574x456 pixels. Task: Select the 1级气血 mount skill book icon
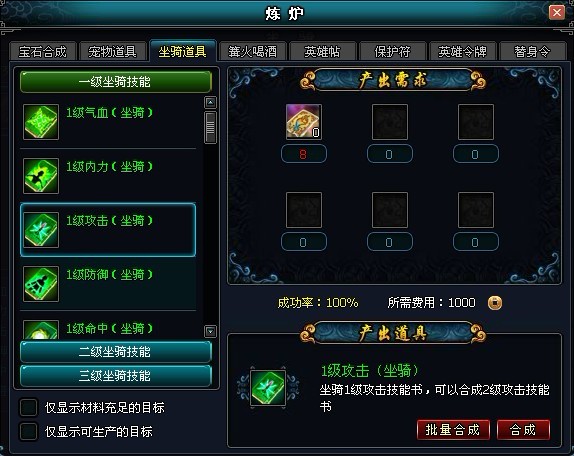[41, 122]
